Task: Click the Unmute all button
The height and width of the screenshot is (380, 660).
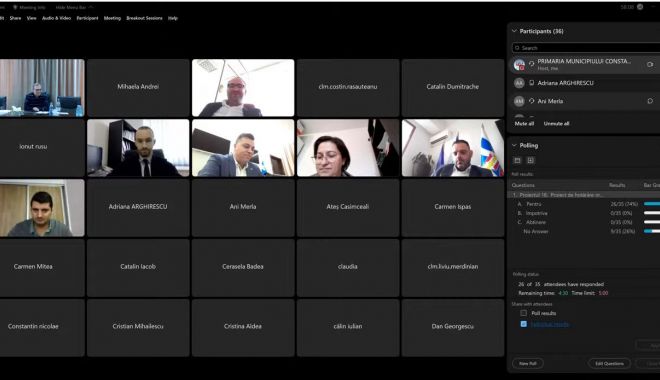Action: (x=556, y=124)
